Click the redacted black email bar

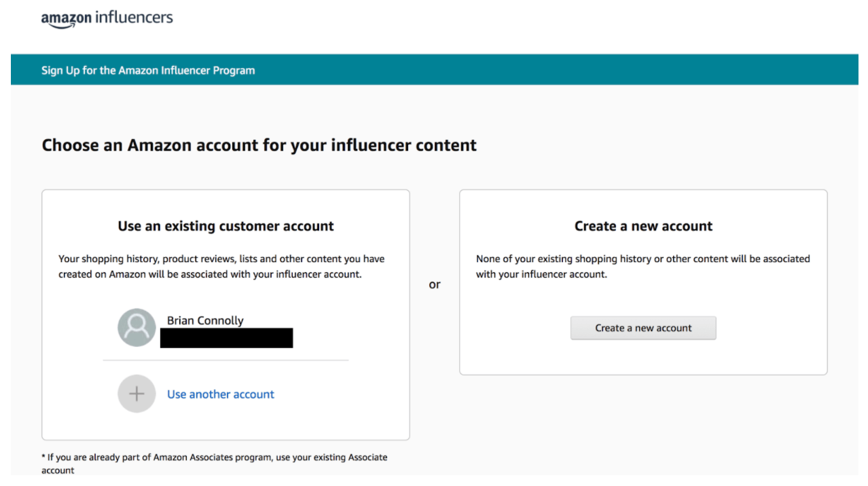(x=226, y=337)
